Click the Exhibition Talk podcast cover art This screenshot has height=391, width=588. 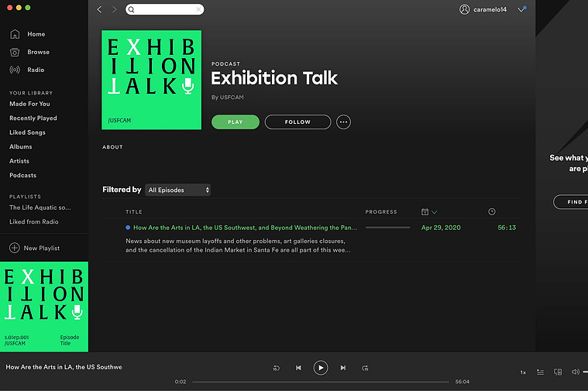tap(152, 80)
